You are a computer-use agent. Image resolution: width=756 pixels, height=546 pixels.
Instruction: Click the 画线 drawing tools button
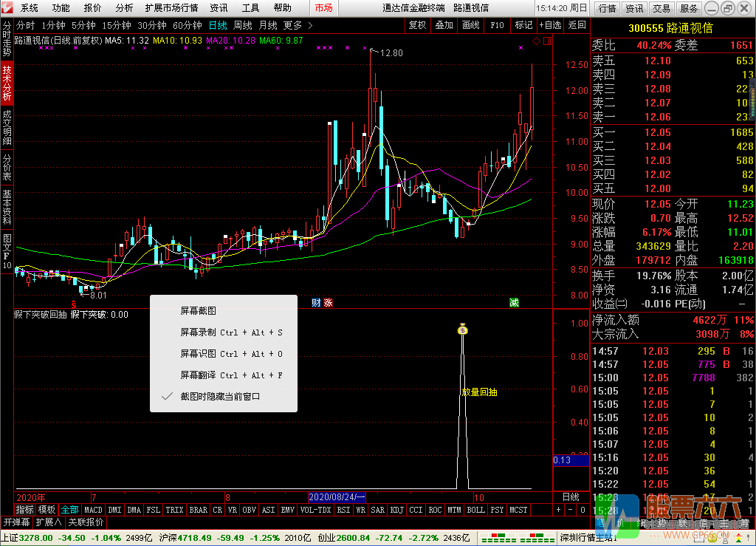coord(470,25)
